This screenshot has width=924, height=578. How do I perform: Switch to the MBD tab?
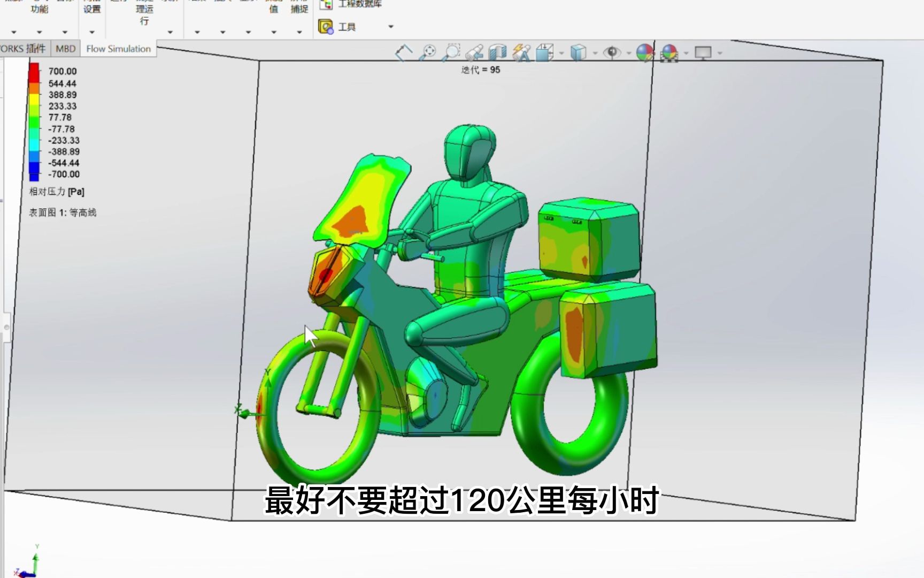[66, 49]
